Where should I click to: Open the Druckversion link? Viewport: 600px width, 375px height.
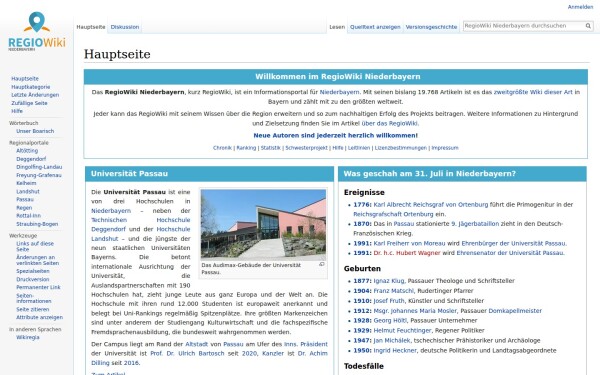coord(33,279)
